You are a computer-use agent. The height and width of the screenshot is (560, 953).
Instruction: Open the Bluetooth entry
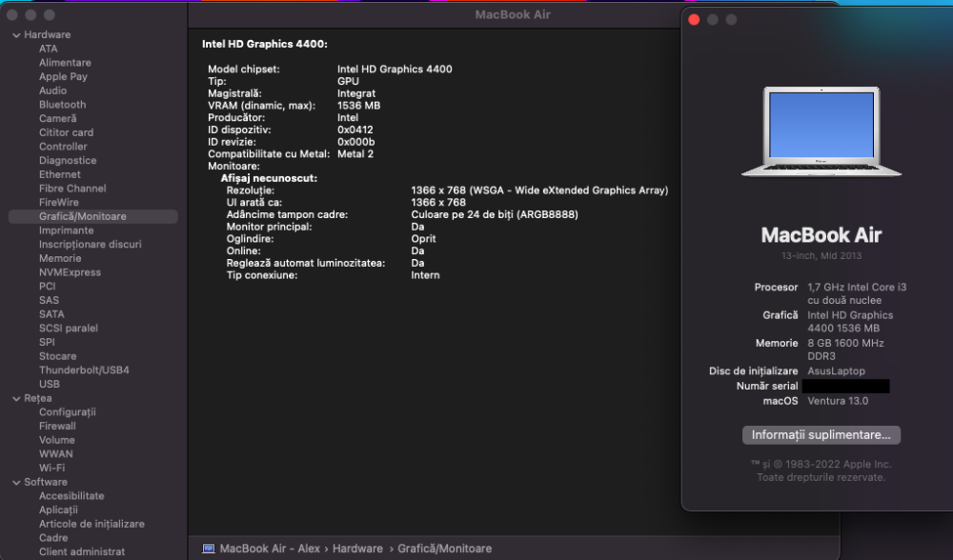[63, 105]
